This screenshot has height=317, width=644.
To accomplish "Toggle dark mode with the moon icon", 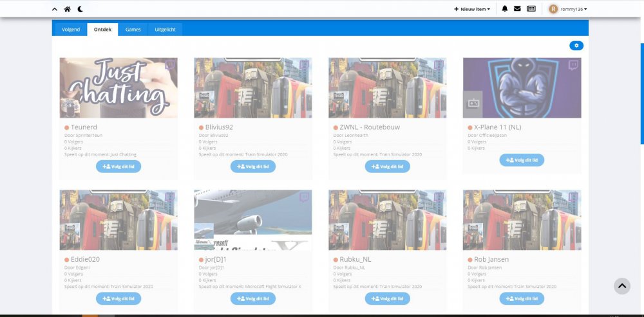I will tap(80, 9).
